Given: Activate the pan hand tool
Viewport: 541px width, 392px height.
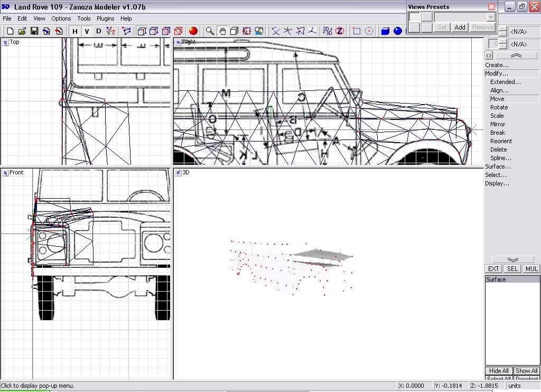Looking at the screenshot, I should [222, 31].
